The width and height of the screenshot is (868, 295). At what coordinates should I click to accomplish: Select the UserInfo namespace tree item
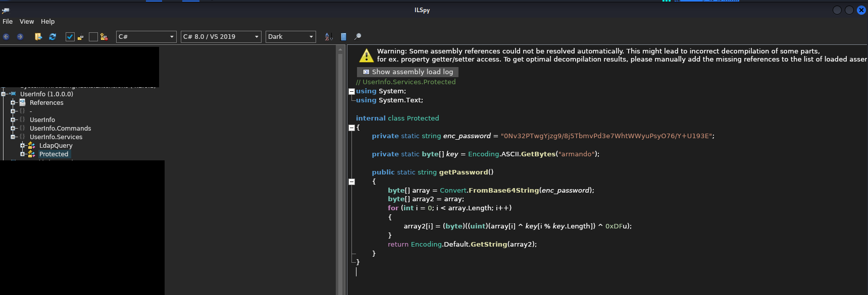(x=42, y=120)
